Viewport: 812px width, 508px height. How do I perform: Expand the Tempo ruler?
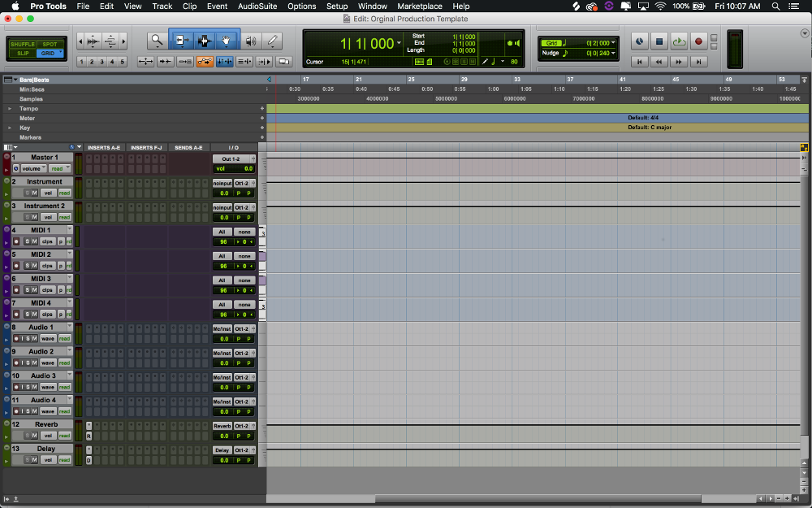[9, 109]
